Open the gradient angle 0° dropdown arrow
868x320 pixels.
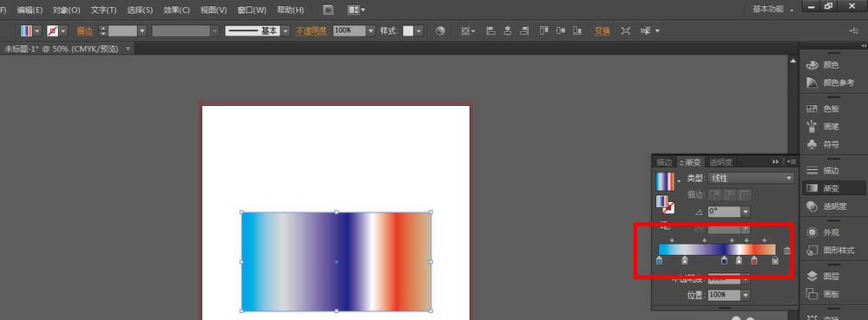tap(746, 212)
